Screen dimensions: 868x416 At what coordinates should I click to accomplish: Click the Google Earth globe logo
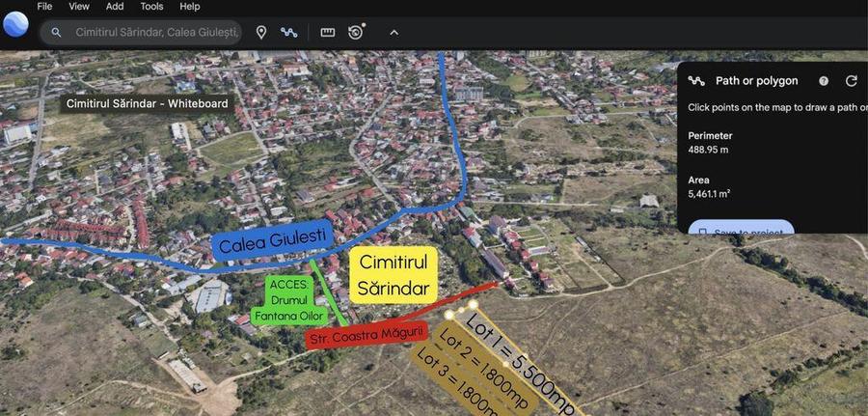[x=15, y=24]
